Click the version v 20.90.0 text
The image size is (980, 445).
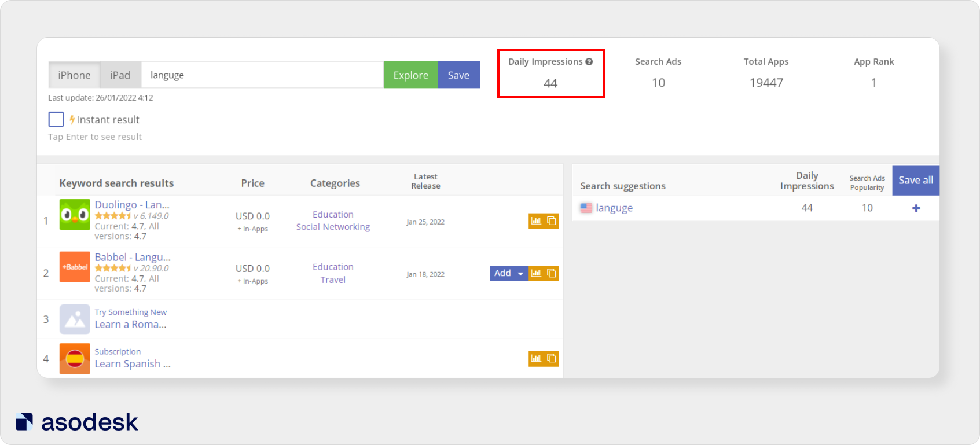click(x=151, y=268)
